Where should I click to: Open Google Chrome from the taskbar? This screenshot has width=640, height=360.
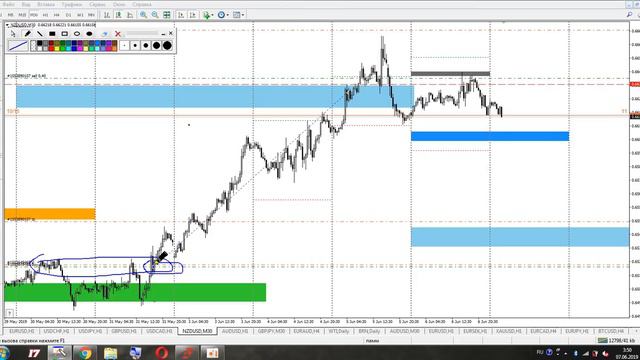(85, 353)
